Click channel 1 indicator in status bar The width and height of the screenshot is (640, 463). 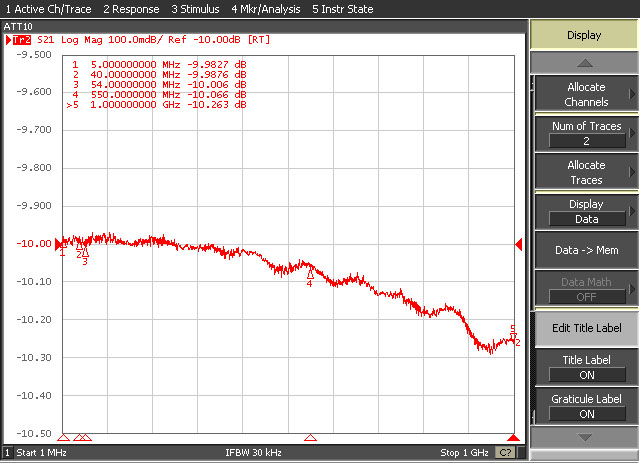pos(7,452)
